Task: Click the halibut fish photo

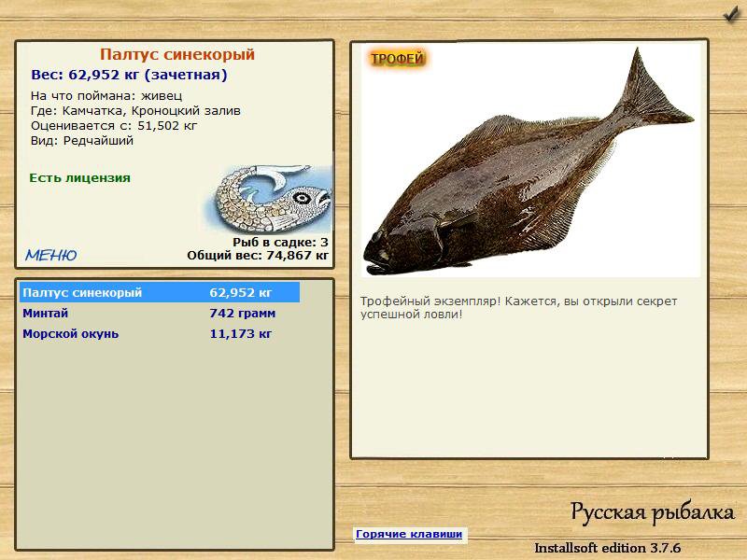Action: 530,160
